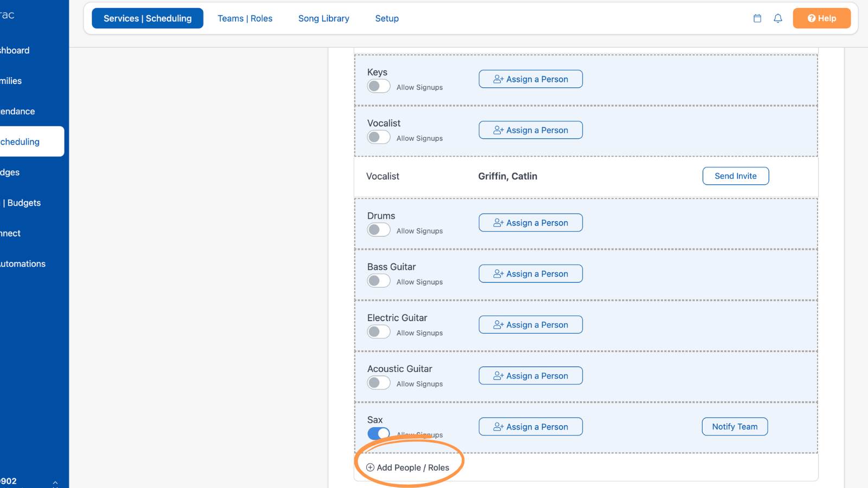
Task: Open the calendar icon in top bar
Action: (x=757, y=18)
